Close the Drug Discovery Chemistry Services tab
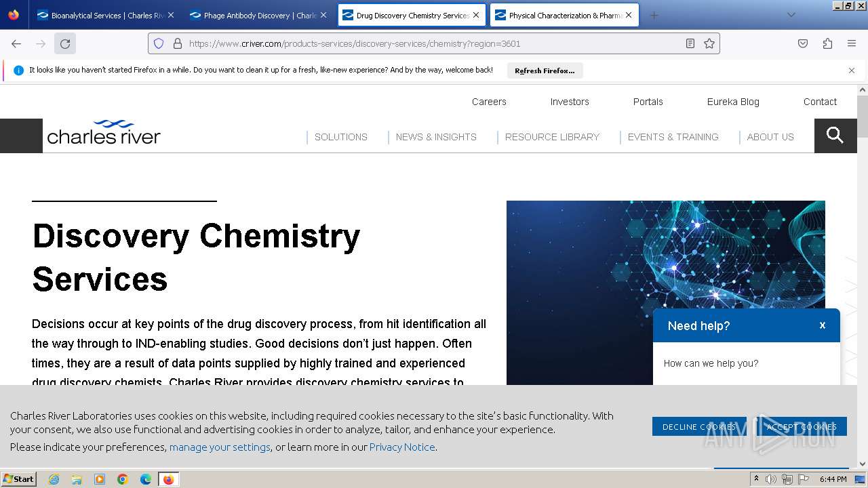 476,15
